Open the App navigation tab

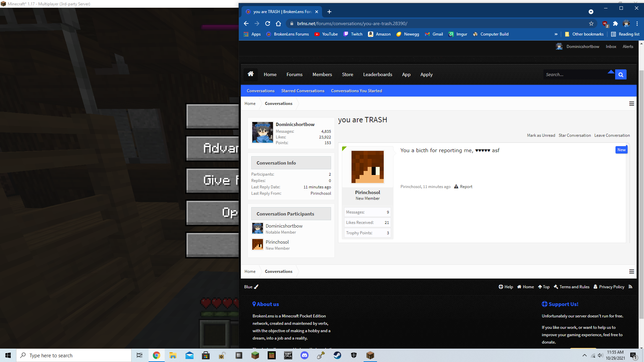coord(406,74)
